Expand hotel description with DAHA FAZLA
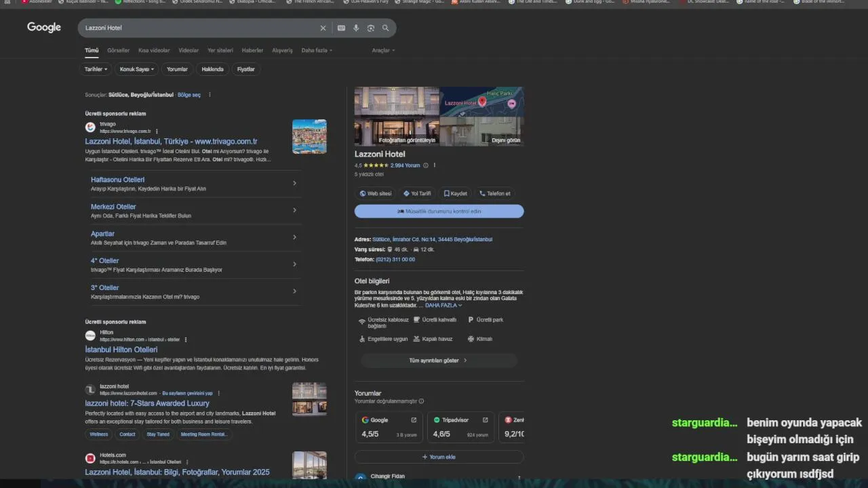 pyautogui.click(x=443, y=305)
